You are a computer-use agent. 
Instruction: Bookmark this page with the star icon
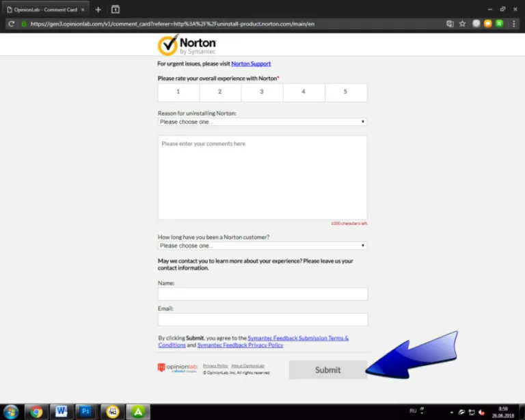click(462, 24)
